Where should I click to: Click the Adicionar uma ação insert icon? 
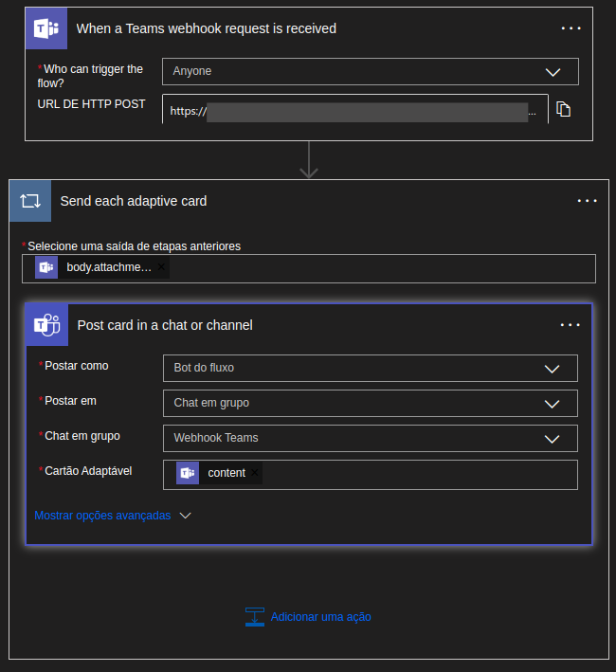pyautogui.click(x=254, y=617)
